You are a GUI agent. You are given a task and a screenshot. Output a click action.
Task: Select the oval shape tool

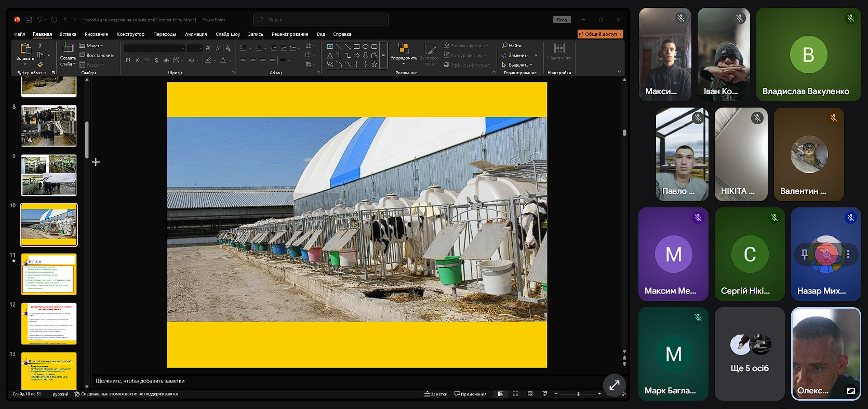[x=365, y=46]
